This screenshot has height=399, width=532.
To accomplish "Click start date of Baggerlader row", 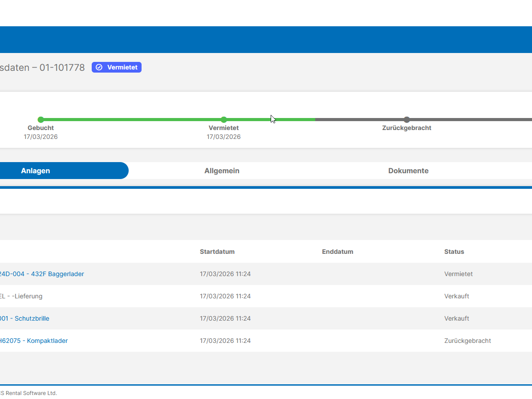I will click(x=225, y=274).
